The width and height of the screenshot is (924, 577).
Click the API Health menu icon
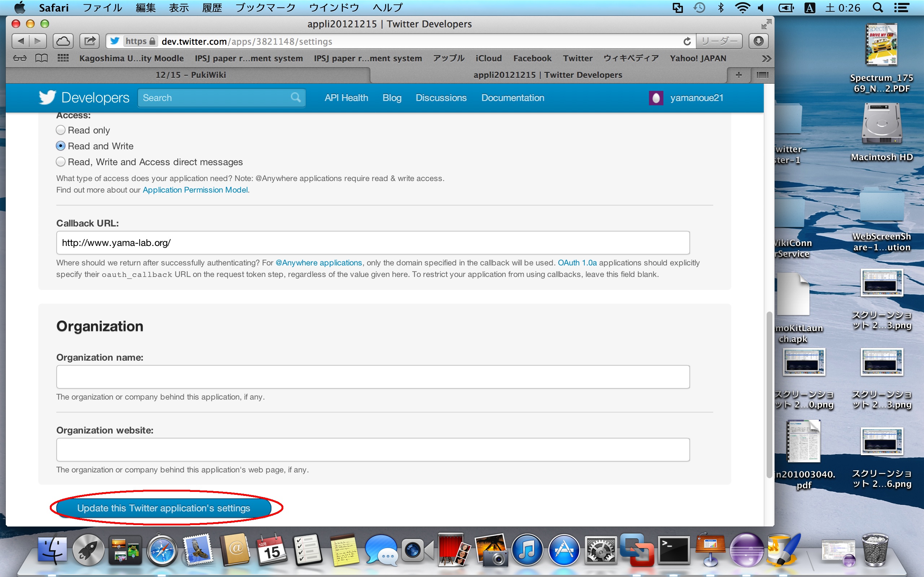coord(345,97)
